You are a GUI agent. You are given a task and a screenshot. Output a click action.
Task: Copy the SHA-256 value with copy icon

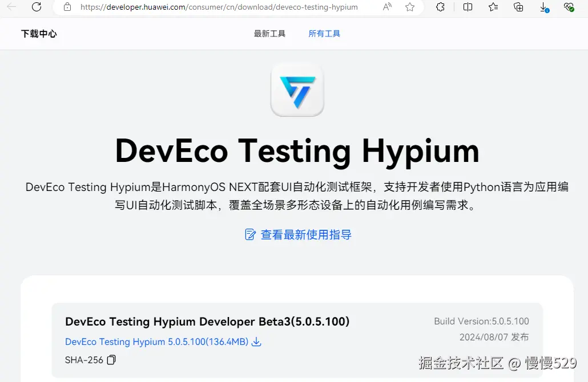click(x=111, y=360)
